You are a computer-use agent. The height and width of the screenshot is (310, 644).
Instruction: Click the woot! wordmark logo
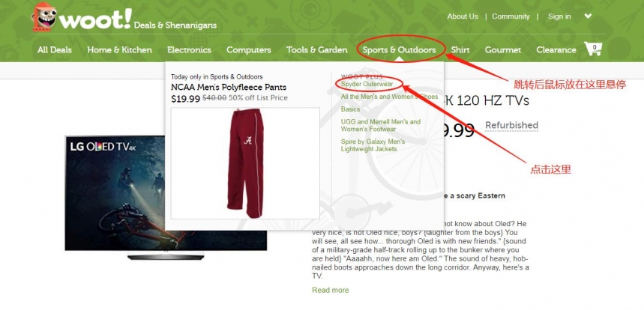point(95,19)
